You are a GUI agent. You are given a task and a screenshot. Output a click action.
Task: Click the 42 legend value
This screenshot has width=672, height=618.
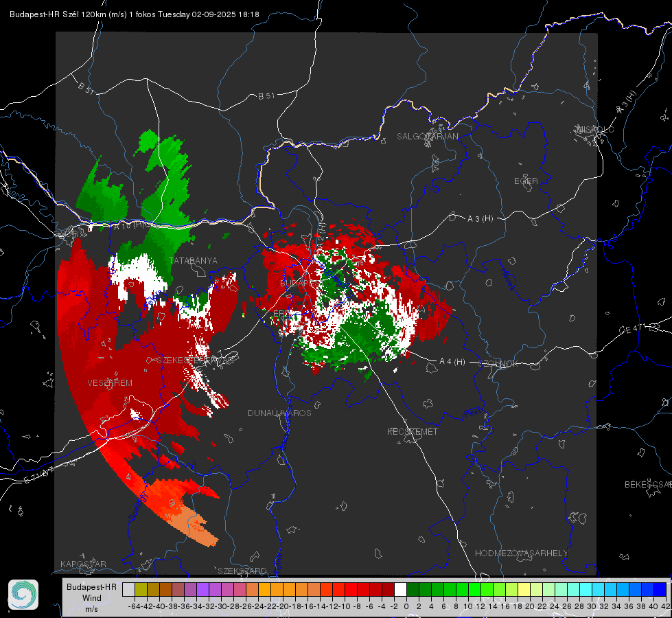point(665,606)
